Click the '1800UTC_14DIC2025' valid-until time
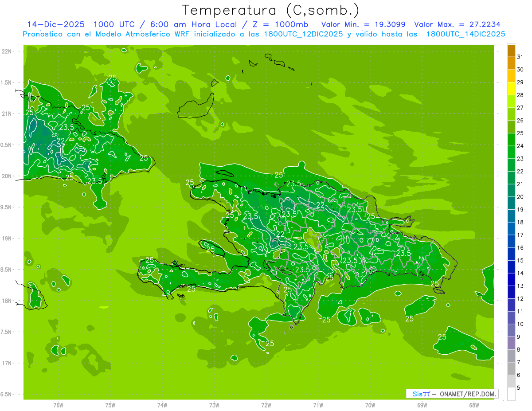This screenshot has height=411, width=532. pos(466,34)
